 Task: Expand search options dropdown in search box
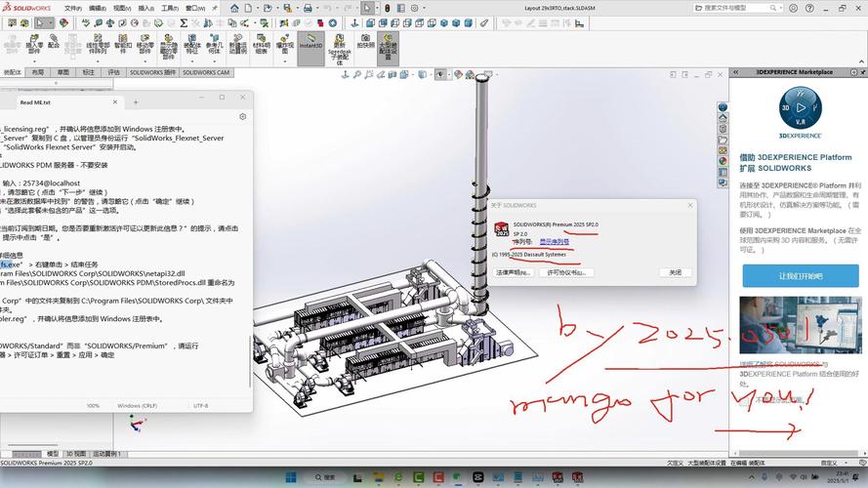(x=780, y=9)
